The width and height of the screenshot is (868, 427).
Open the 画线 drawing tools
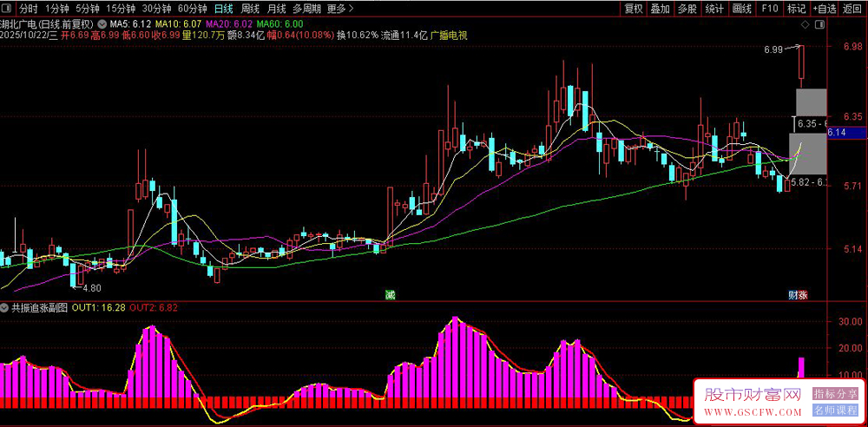(x=742, y=9)
